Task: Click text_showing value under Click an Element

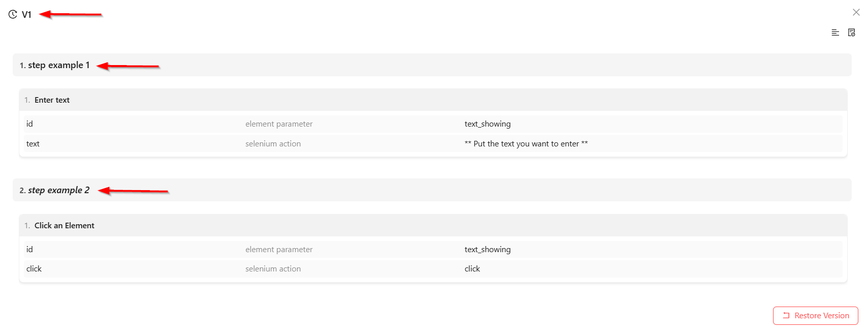Action: pyautogui.click(x=488, y=250)
